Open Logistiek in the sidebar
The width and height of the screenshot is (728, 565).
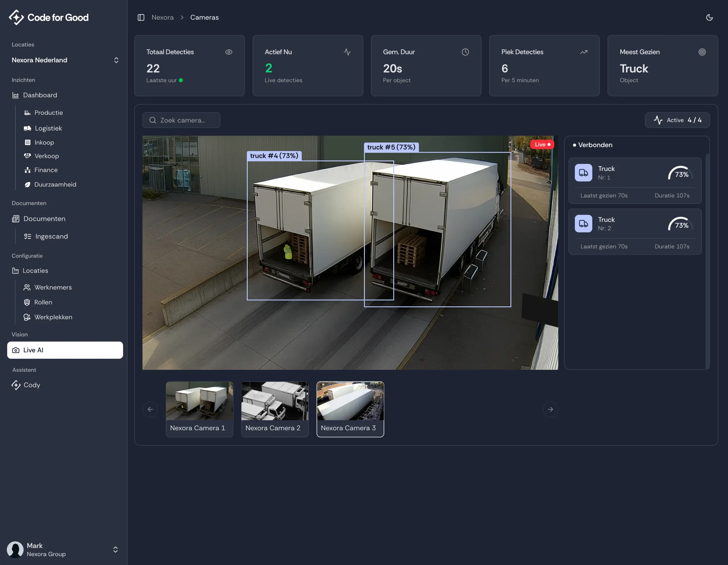(x=48, y=128)
